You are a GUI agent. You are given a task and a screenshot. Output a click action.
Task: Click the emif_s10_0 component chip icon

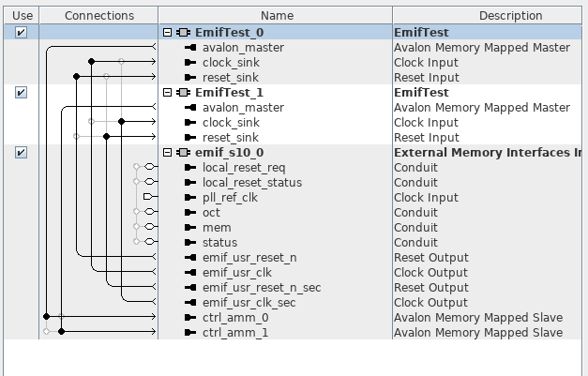(x=184, y=153)
